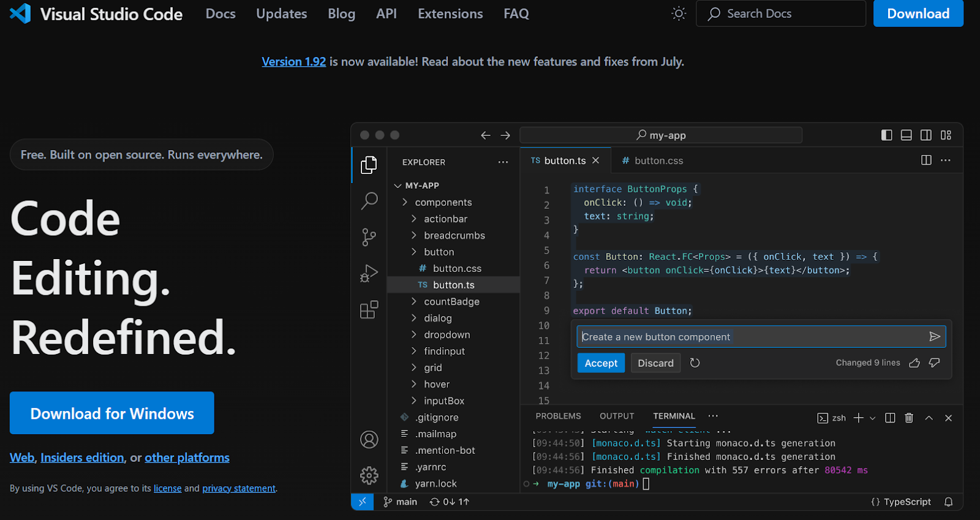Open the Explorer files icon in activity bar

point(369,165)
